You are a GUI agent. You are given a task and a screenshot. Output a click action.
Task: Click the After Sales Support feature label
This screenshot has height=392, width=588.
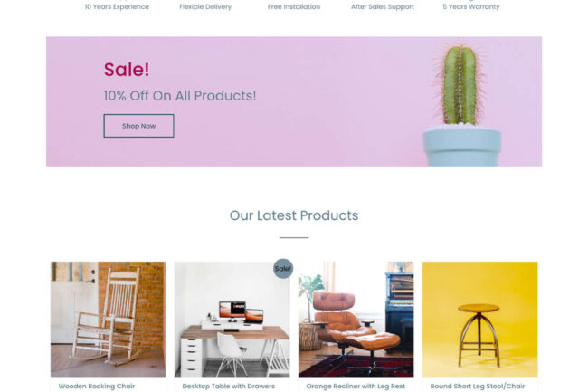(383, 6)
